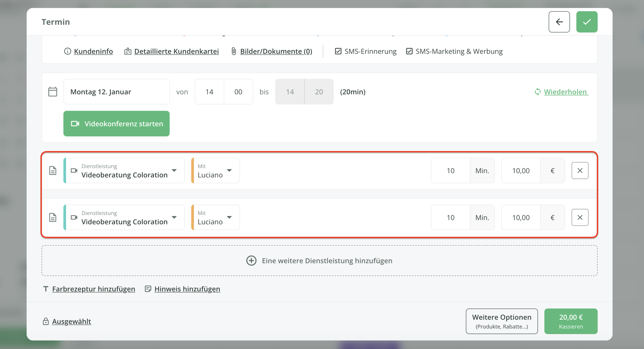Image resolution: width=644 pixels, height=349 pixels.
Task: Toggle the SMS-Erinnerung checkbox
Action: [x=338, y=51]
